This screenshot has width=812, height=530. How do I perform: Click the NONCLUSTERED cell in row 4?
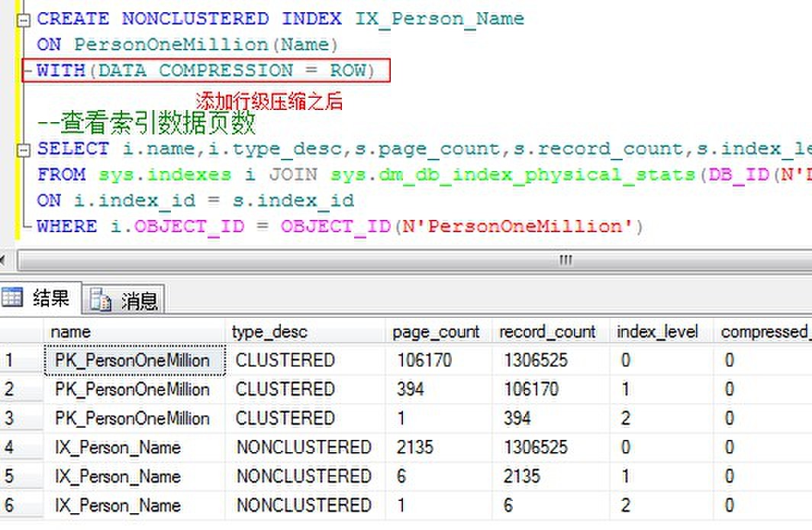(305, 447)
